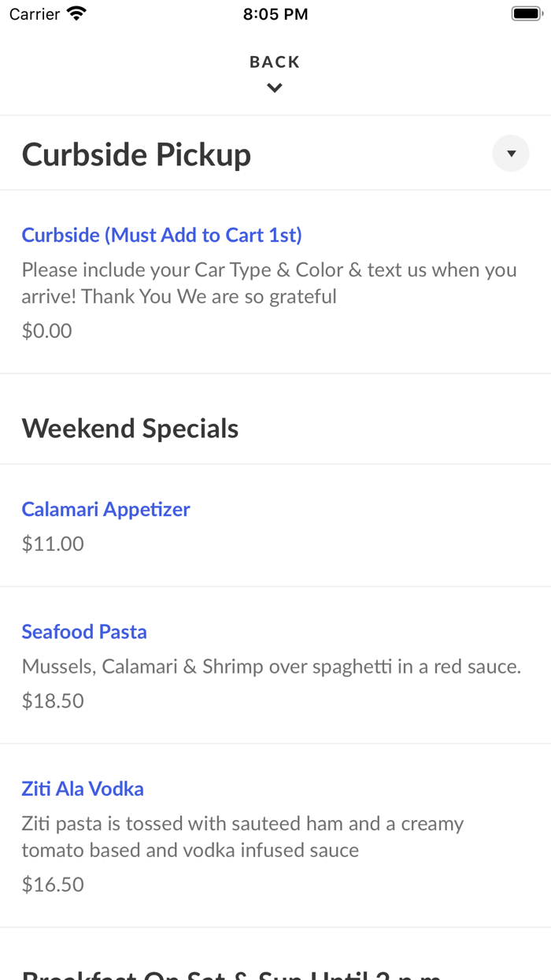Tap the Ziti Ala Vodka description text
The height and width of the screenshot is (980, 551).
[242, 837]
